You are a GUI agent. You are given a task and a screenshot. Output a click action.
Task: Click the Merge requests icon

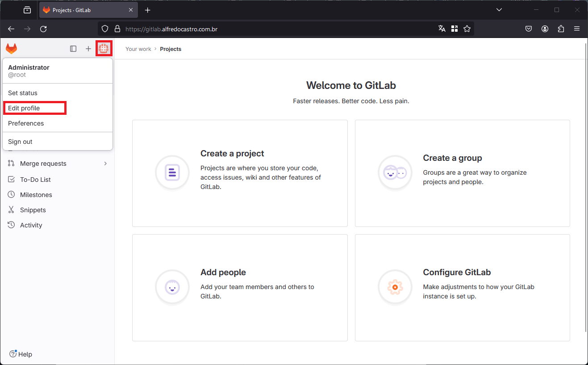coord(11,164)
